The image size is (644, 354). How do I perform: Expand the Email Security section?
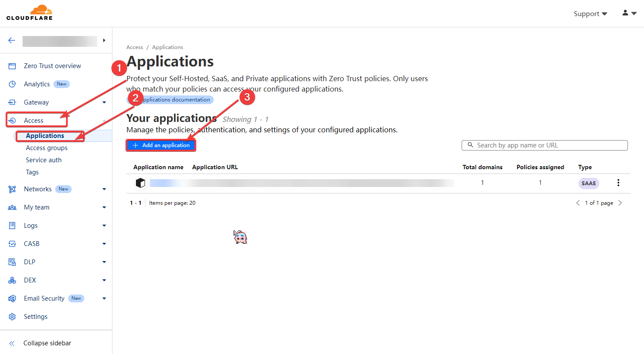[x=104, y=298]
